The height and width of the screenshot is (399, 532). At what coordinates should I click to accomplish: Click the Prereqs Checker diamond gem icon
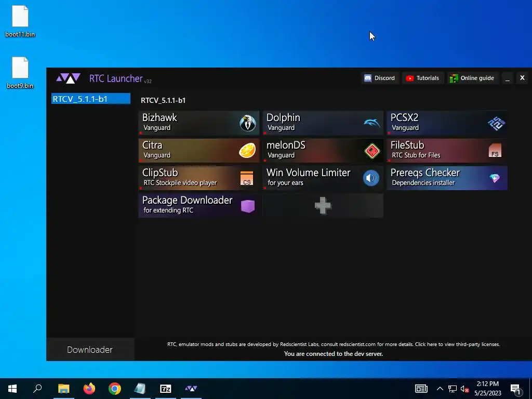(x=495, y=178)
